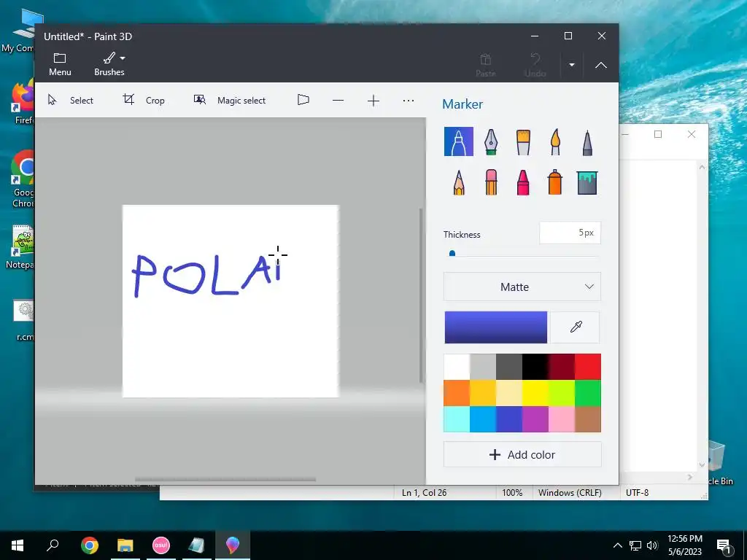The height and width of the screenshot is (560, 747).
Task: Show hidden system tray icons
Action: pyautogui.click(x=617, y=545)
